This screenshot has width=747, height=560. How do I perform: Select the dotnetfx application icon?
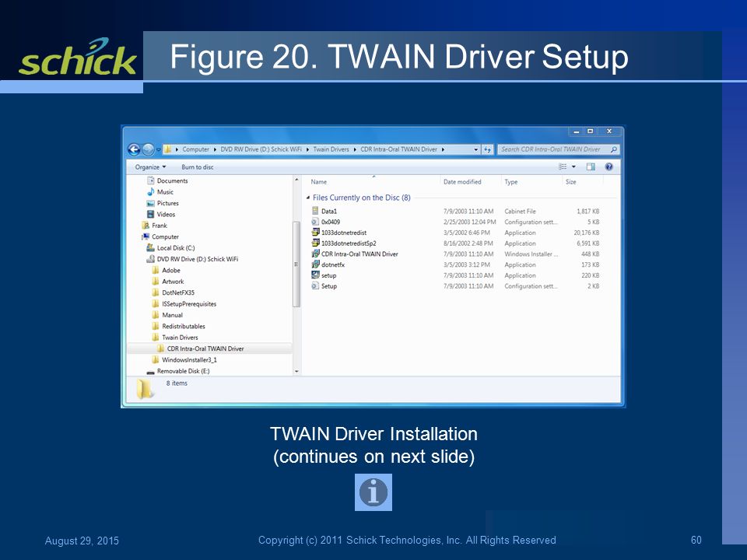pos(315,264)
